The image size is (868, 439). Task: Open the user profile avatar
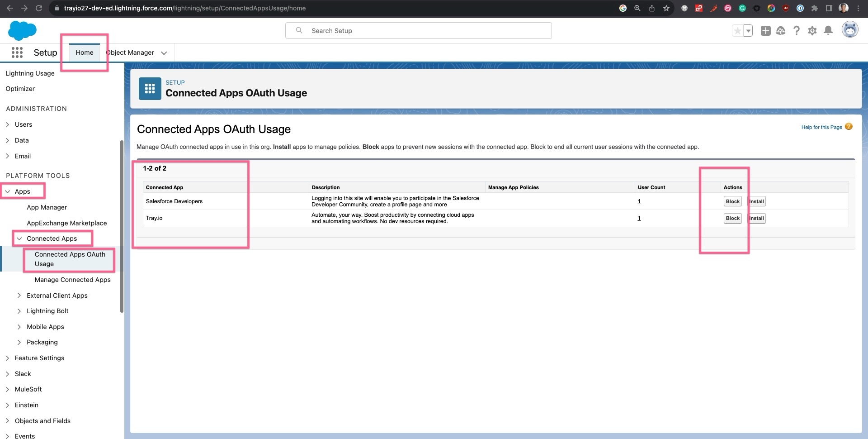click(850, 29)
